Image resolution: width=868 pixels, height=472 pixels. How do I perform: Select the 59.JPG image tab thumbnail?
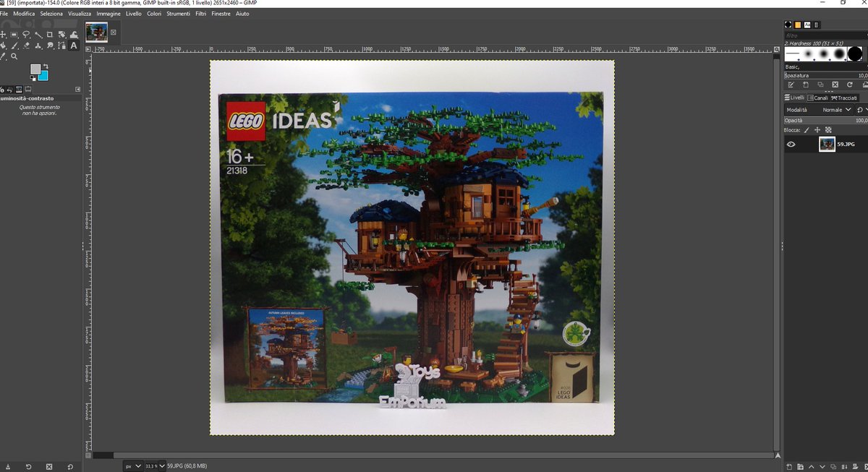coord(96,32)
